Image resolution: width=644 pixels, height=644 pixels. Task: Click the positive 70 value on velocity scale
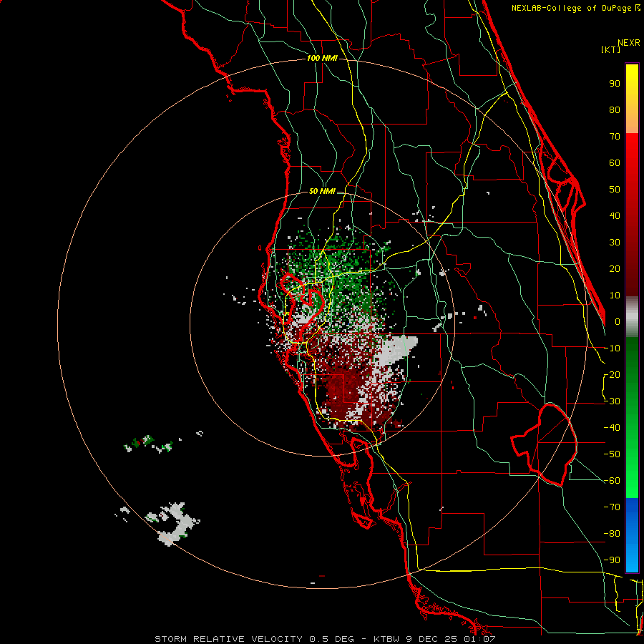coord(615,137)
